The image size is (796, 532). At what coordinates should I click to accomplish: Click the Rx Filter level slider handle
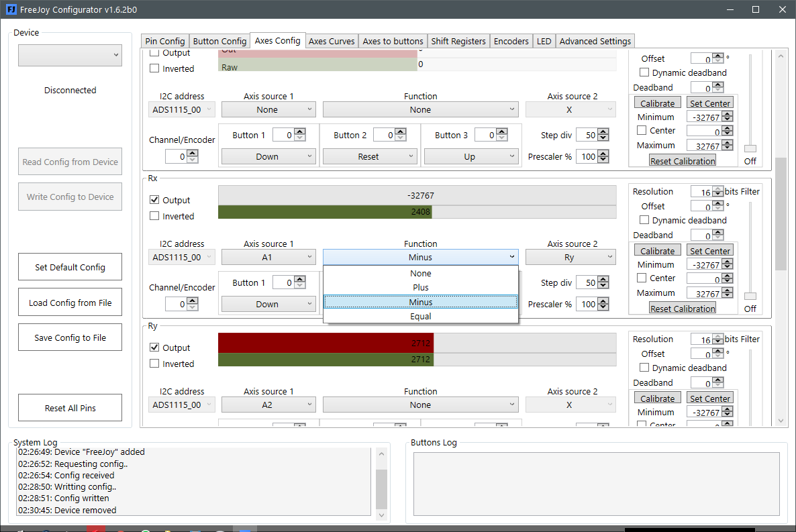(750, 296)
